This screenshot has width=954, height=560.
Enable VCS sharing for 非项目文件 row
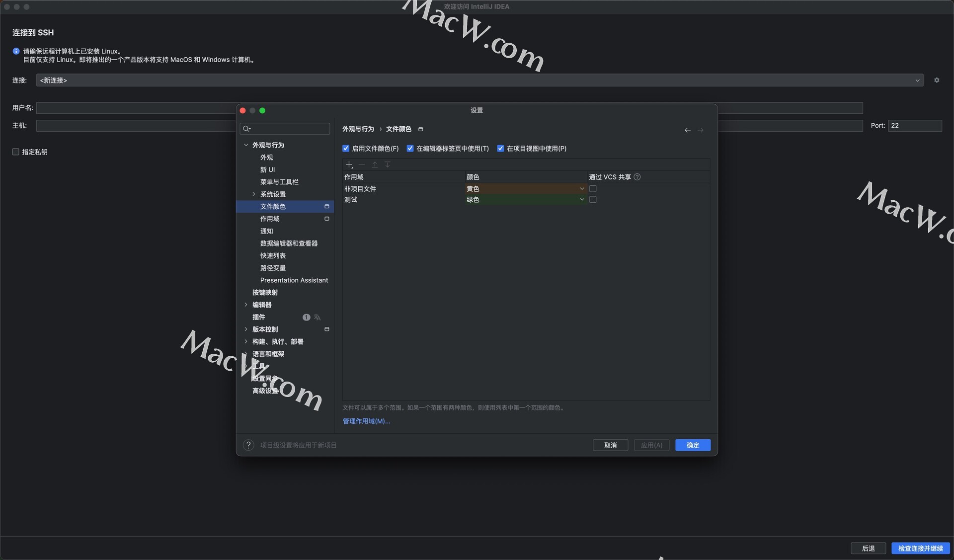593,189
